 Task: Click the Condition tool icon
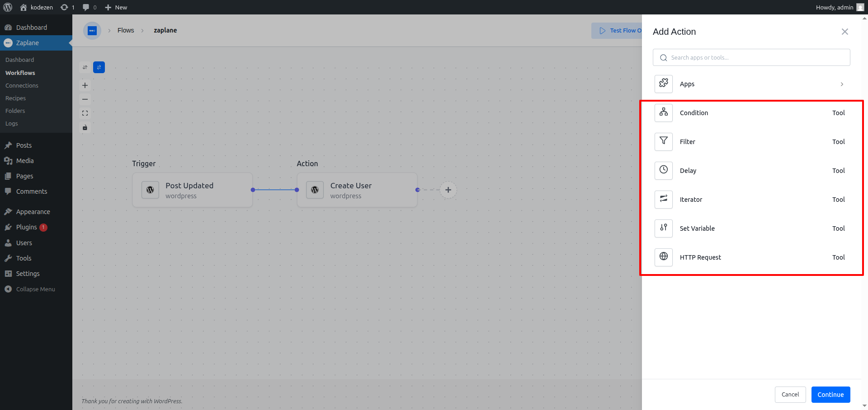tap(664, 112)
